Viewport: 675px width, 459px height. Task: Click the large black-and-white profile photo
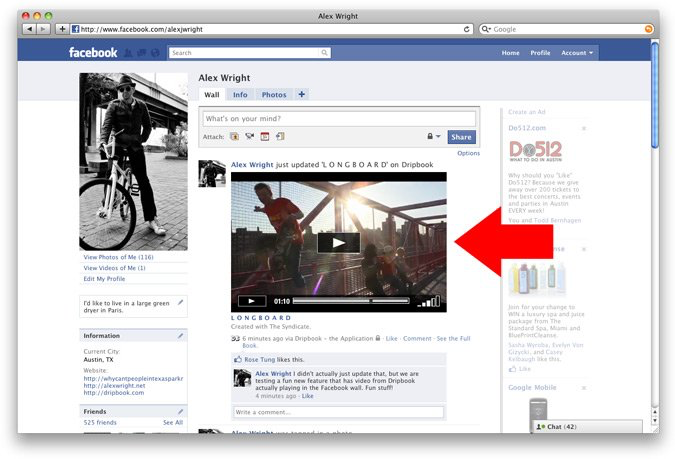pos(133,162)
